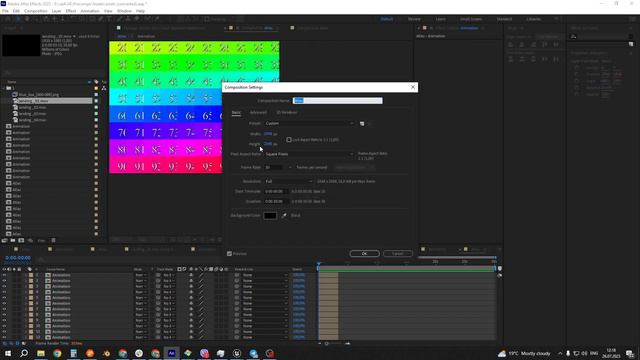Click the tan label color of layer 1
Image resolution: width=640 pixels, height=360 pixels.
pos(31,275)
